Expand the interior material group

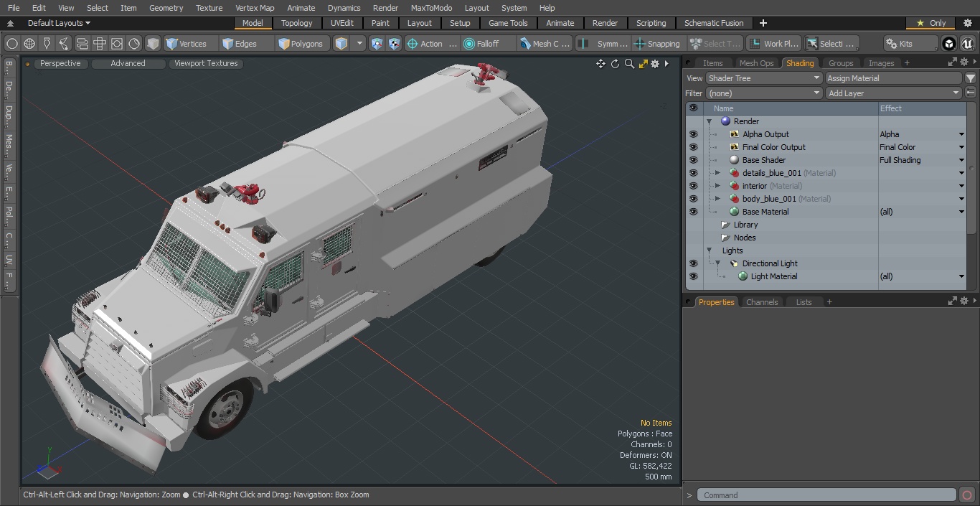tap(717, 186)
